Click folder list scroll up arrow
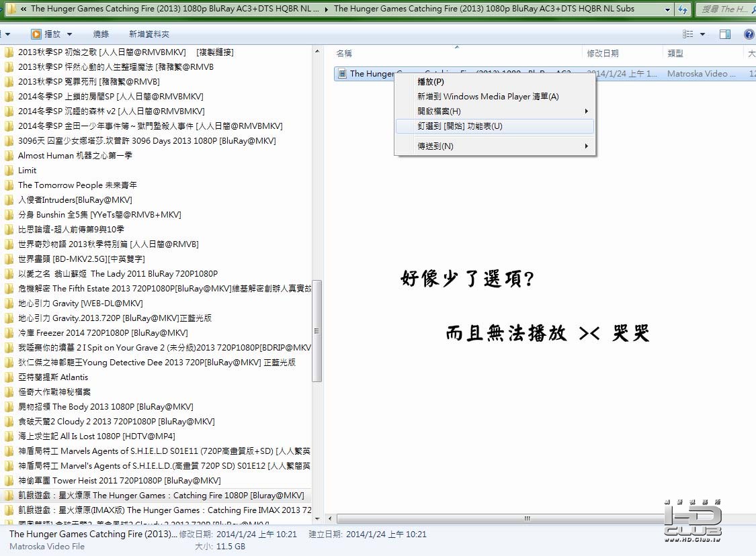This screenshot has width=756, height=556. click(x=317, y=51)
